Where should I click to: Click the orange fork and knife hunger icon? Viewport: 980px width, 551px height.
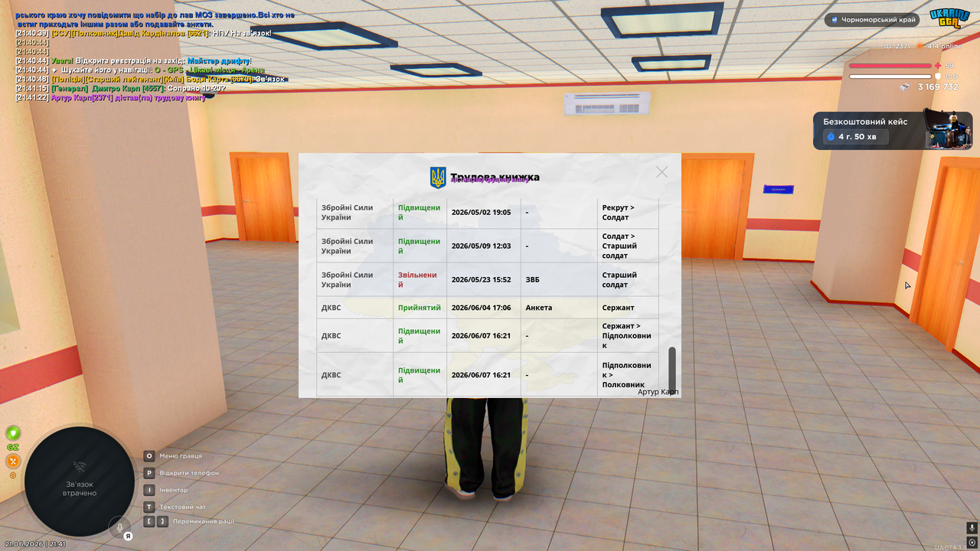coord(13,461)
